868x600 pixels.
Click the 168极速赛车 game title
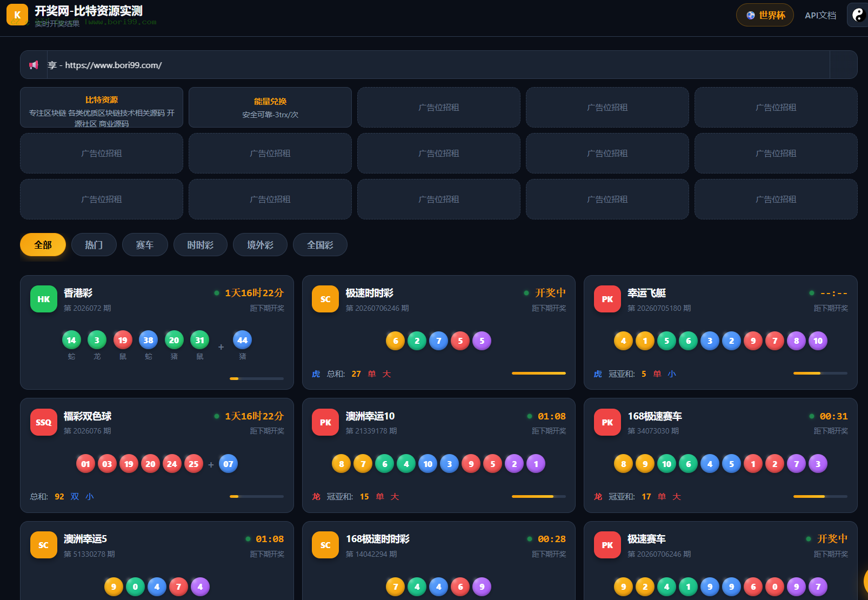tap(655, 416)
